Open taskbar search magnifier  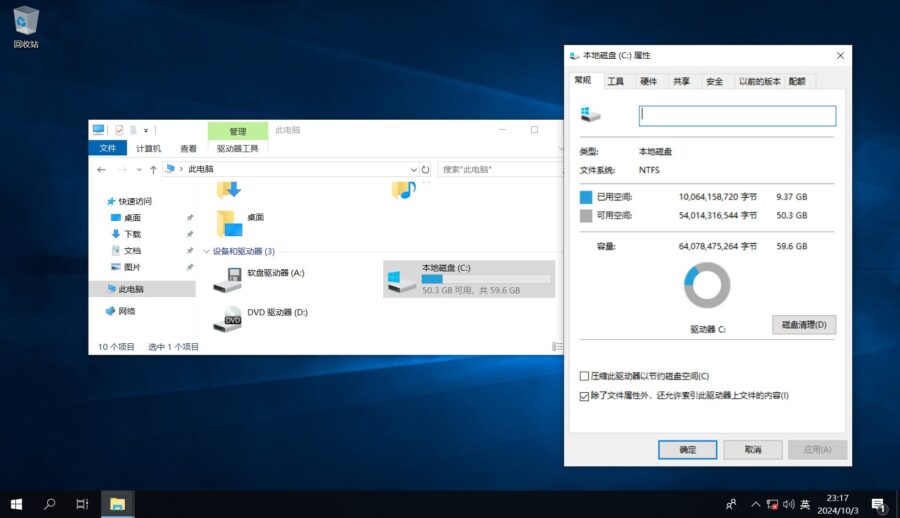(50, 504)
